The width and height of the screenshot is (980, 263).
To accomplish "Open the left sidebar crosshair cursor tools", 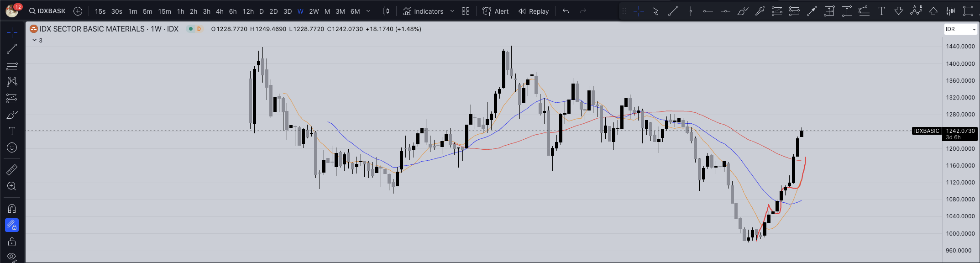I will click(12, 32).
